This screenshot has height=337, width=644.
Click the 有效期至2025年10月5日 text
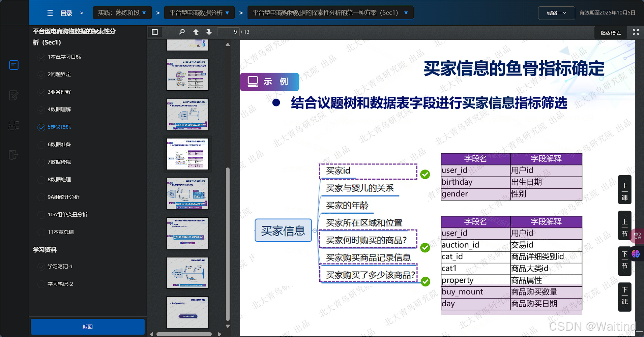[x=607, y=13]
